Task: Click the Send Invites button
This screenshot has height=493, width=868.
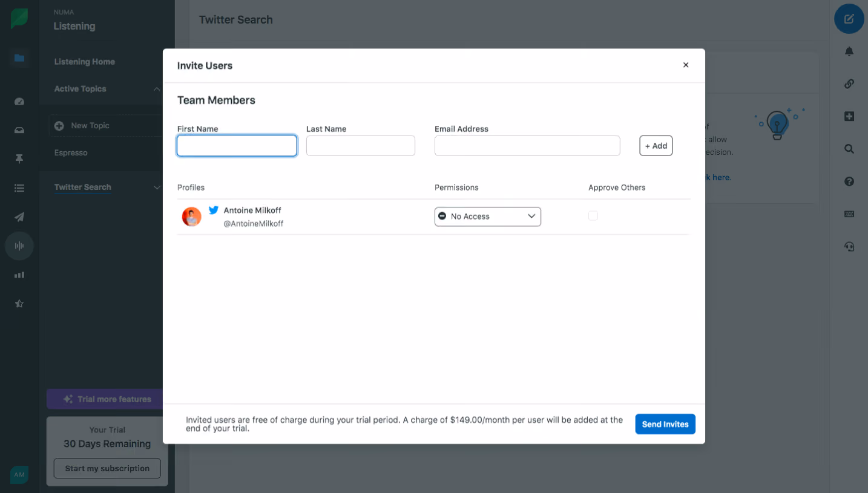Action: (665, 424)
